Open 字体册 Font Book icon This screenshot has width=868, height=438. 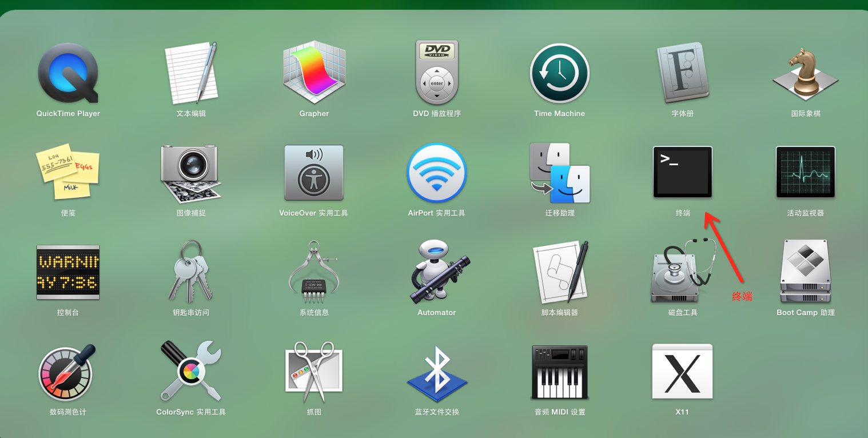pos(683,72)
